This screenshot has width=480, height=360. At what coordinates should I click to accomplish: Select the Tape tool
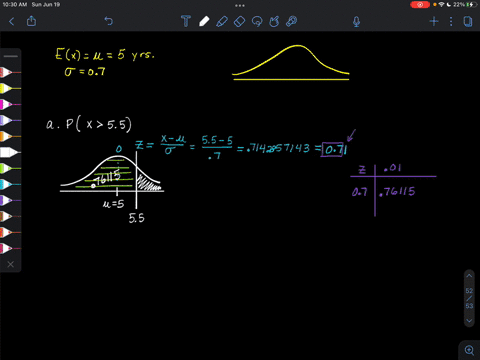(x=292, y=21)
